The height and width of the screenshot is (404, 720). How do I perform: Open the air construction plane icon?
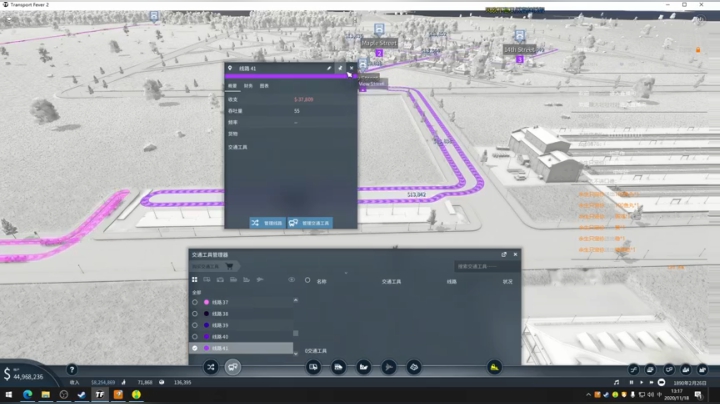[388, 367]
